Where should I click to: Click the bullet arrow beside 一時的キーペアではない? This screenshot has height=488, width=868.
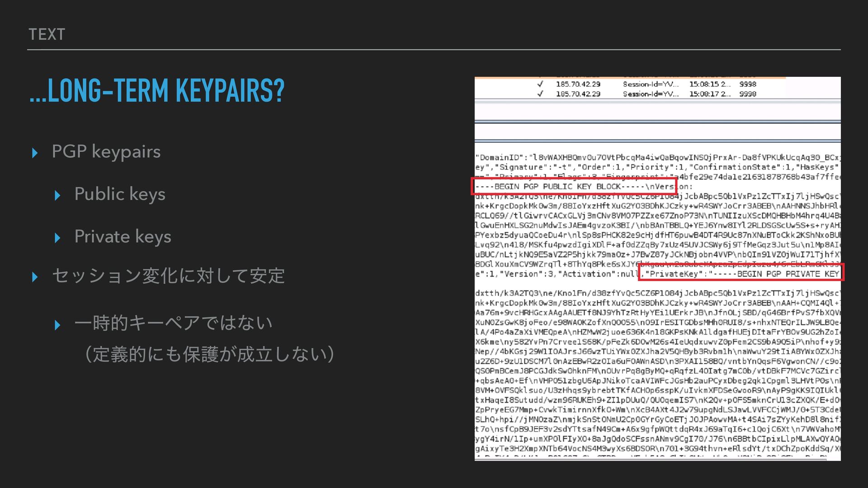tap(57, 325)
